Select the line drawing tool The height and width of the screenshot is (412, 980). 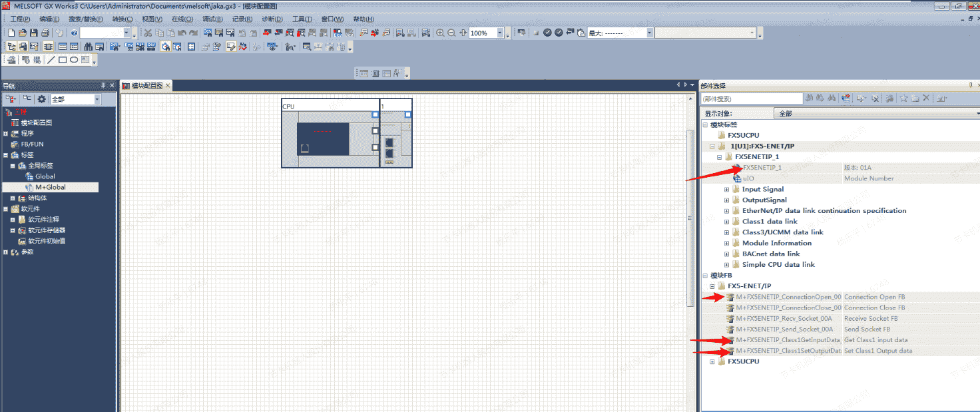51,60
